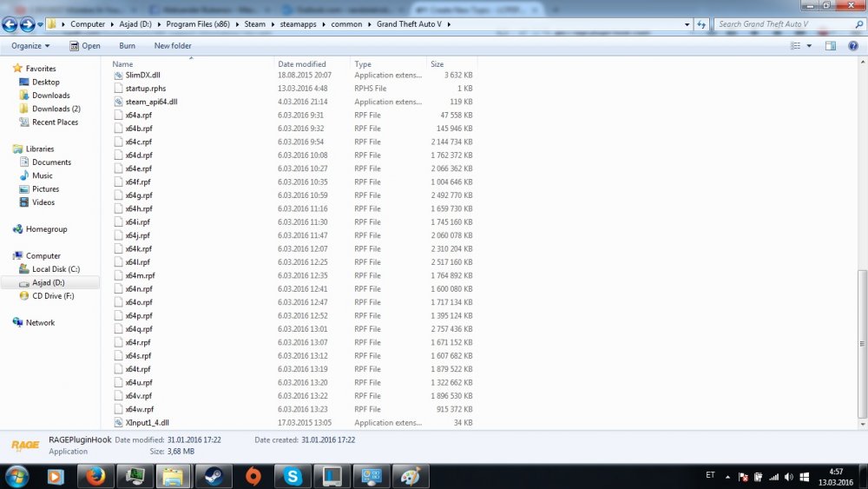Open media player taskbar icon
This screenshot has height=489, width=868.
[x=56, y=476]
